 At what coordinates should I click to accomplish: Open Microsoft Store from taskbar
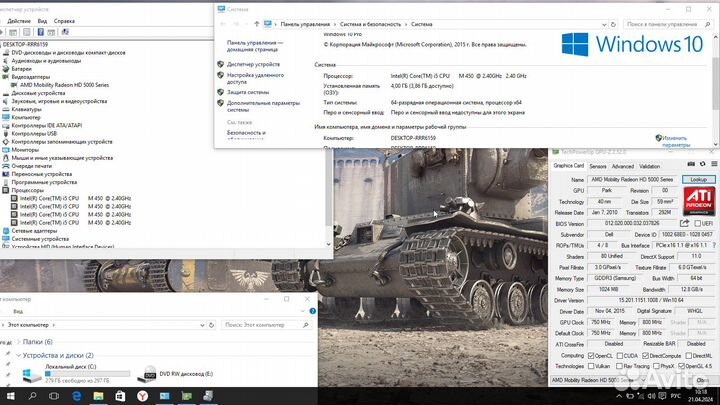[120, 396]
